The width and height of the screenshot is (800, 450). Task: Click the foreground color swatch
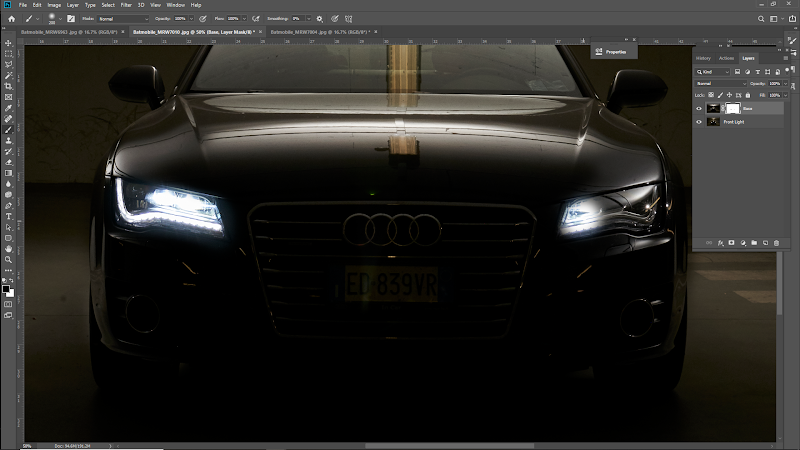pyautogui.click(x=6, y=289)
